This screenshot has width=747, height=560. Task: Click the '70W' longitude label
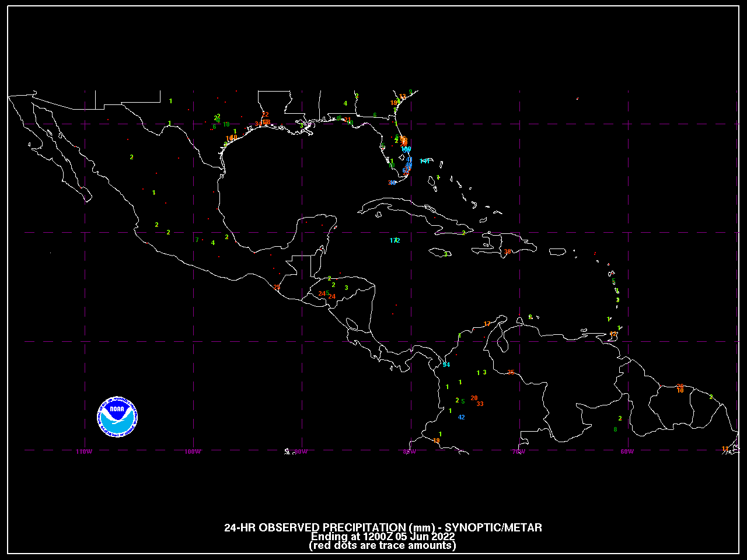pyautogui.click(x=518, y=452)
